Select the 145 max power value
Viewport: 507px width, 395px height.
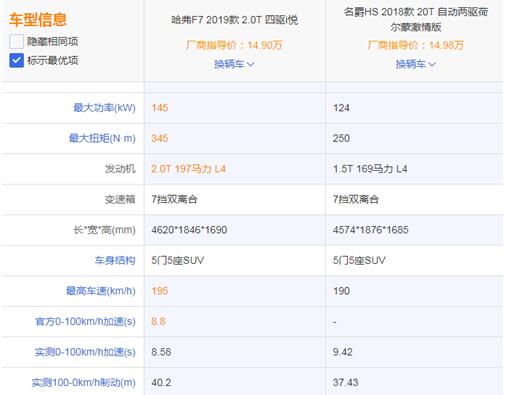[x=160, y=108]
